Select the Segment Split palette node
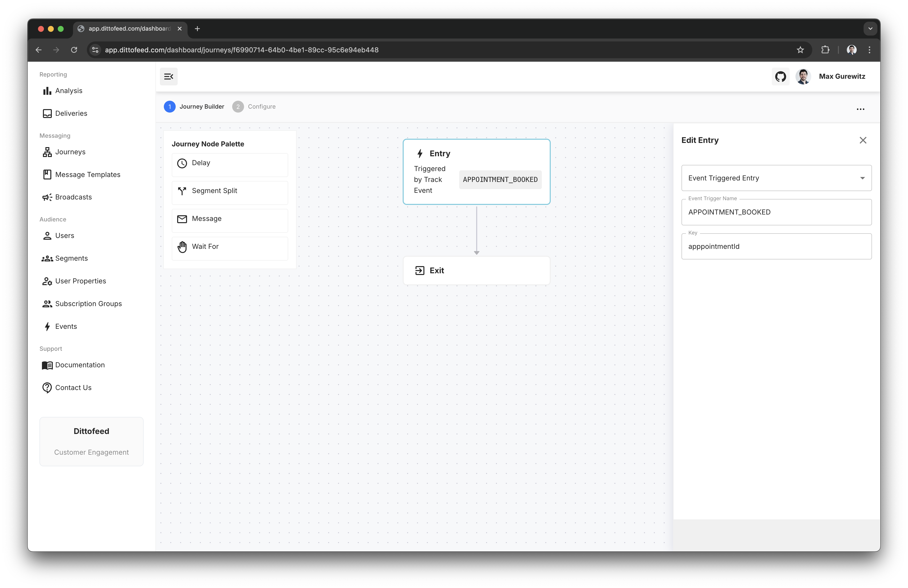908x588 pixels. coord(230,191)
